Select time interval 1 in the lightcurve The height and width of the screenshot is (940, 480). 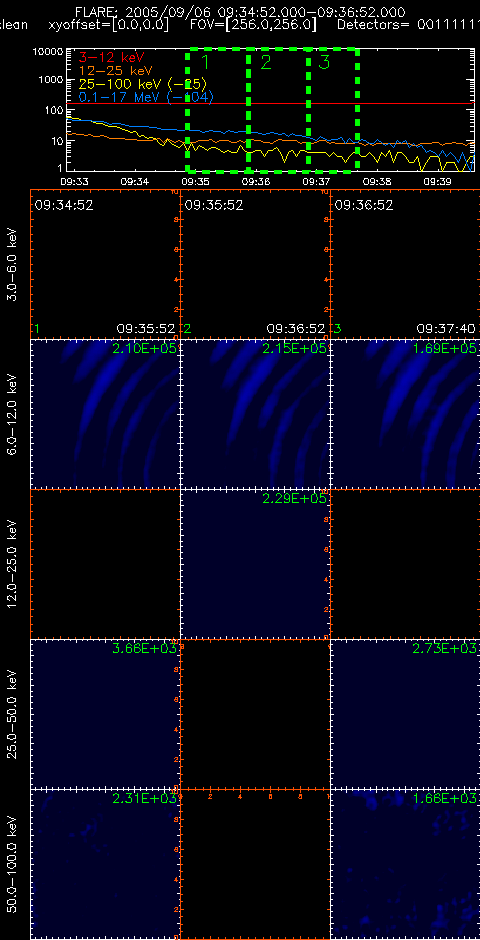(x=218, y=110)
